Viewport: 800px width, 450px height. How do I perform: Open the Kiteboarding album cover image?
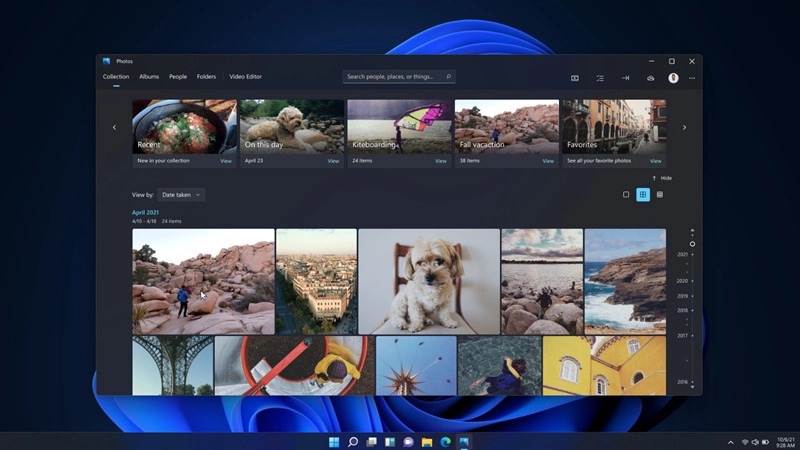[x=399, y=127]
